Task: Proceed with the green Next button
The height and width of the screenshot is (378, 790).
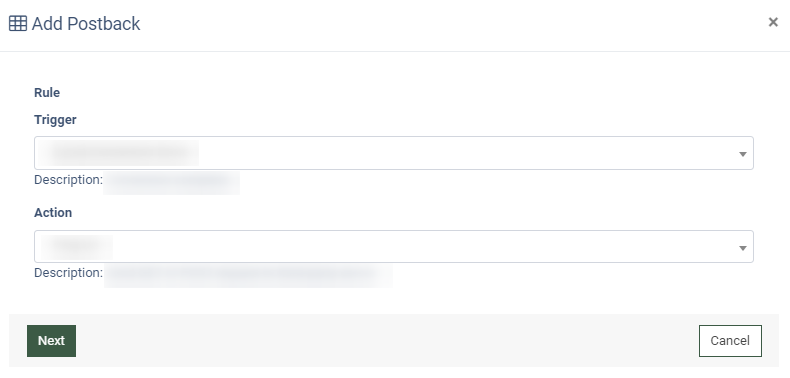Action: [51, 341]
